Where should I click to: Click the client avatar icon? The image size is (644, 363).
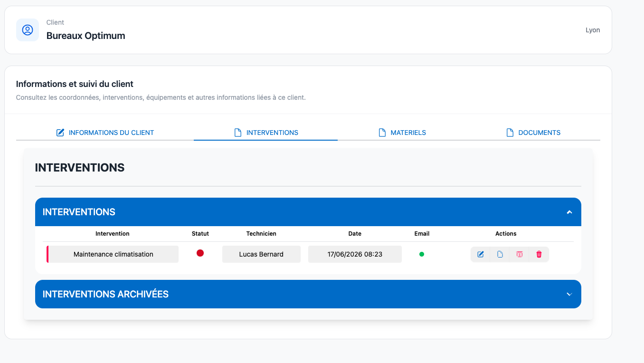point(28,30)
